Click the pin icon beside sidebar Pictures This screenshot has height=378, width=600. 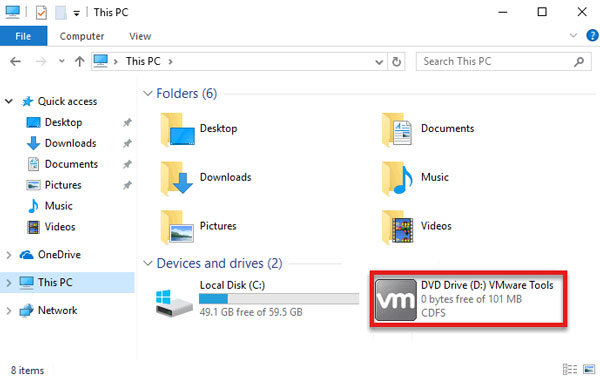(x=127, y=186)
